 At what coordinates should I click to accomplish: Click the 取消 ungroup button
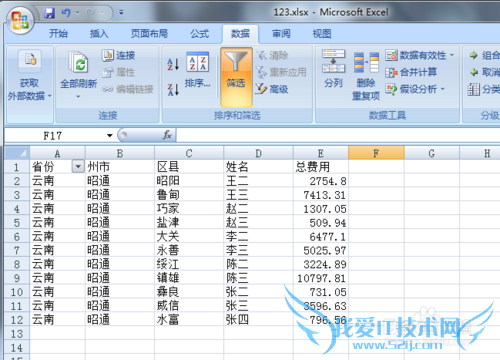[484, 72]
